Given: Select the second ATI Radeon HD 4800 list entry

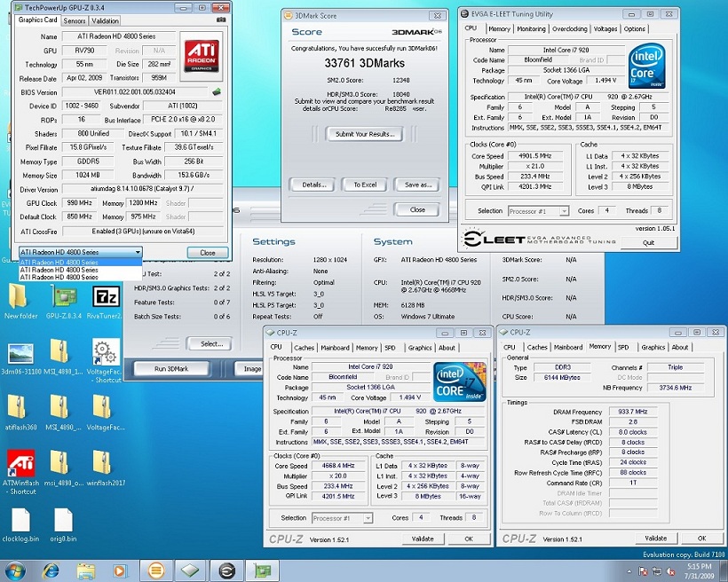Looking at the screenshot, I should point(80,270).
